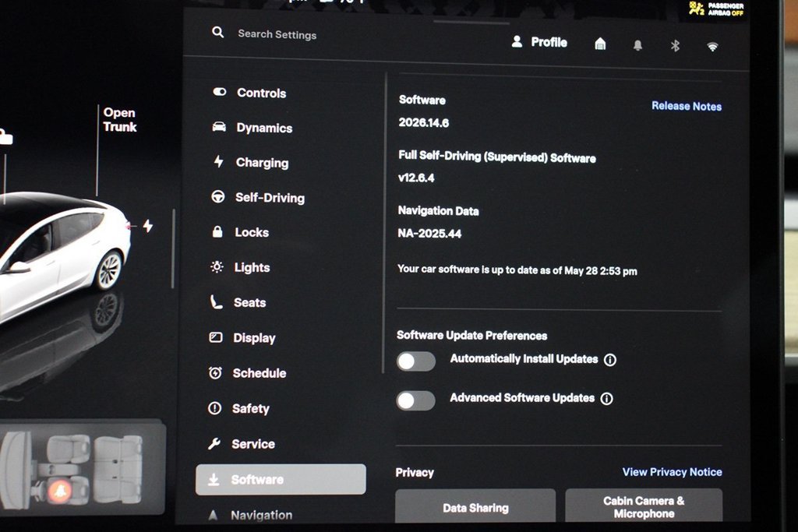Open Bluetooth settings icon
The height and width of the screenshot is (532, 798).
[x=676, y=46]
